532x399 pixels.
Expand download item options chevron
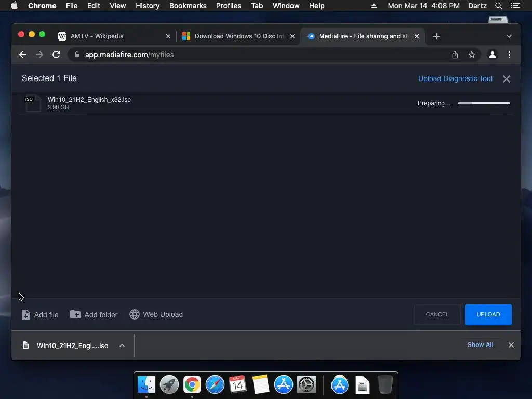122,345
